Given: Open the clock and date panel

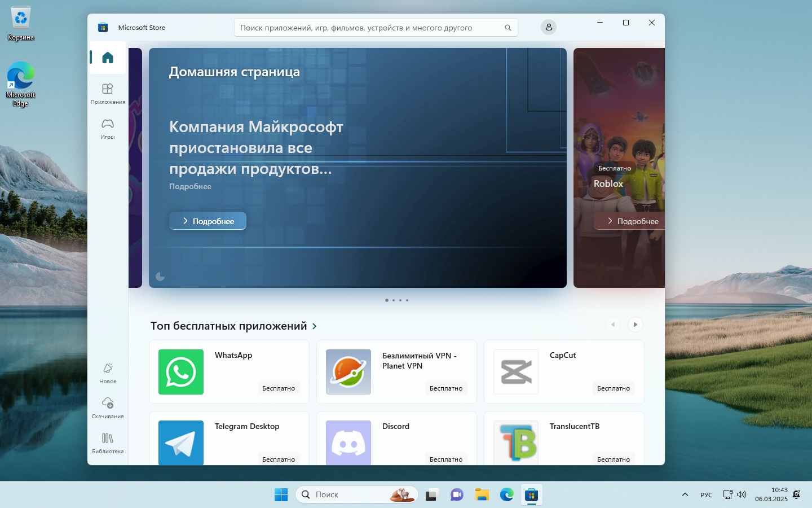Looking at the screenshot, I should pyautogui.click(x=771, y=494).
